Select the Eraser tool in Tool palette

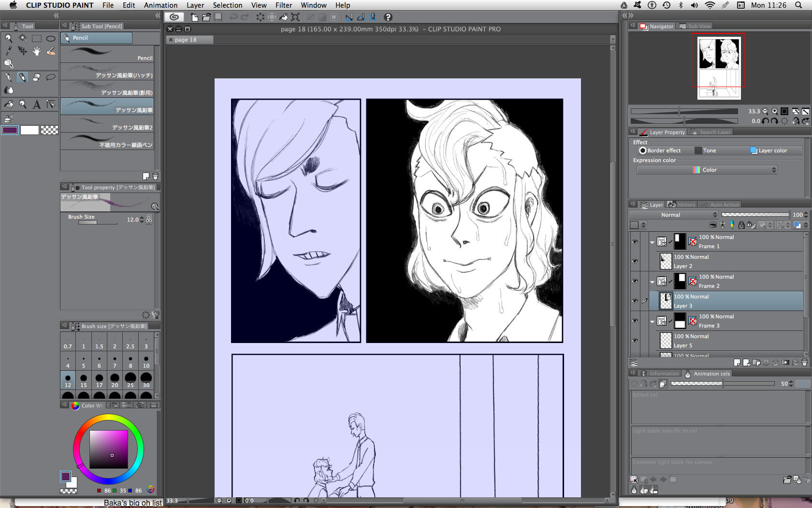[36, 77]
